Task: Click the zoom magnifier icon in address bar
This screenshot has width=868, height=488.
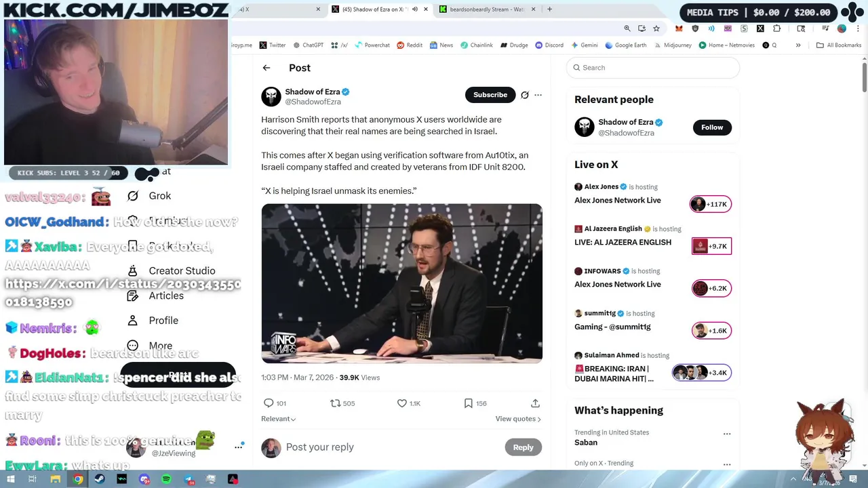Action: coord(627,28)
